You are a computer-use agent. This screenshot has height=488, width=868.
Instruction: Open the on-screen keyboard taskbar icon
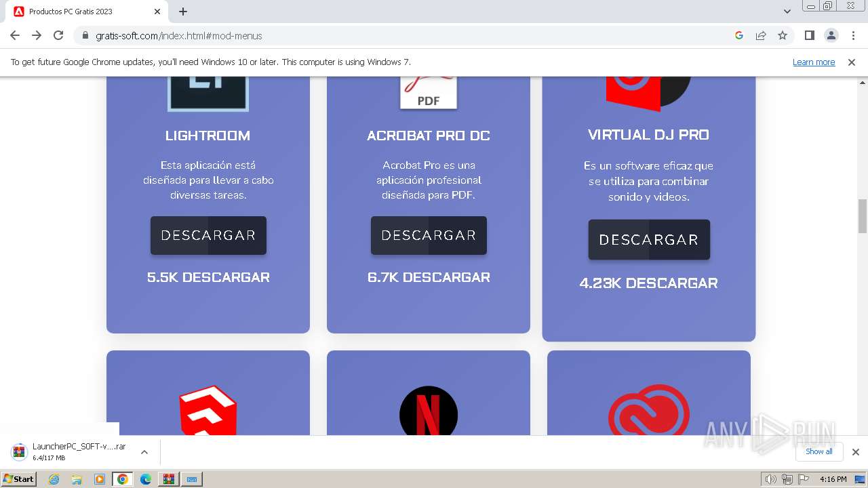pos(191,479)
